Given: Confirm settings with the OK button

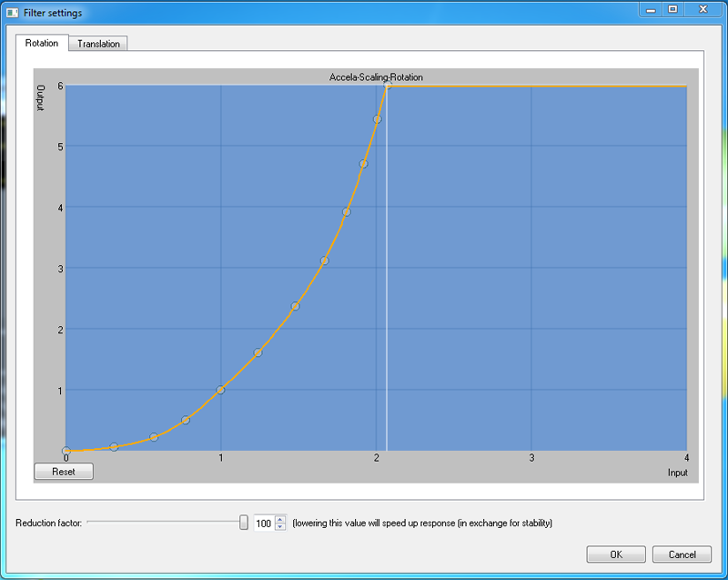Looking at the screenshot, I should (x=616, y=555).
